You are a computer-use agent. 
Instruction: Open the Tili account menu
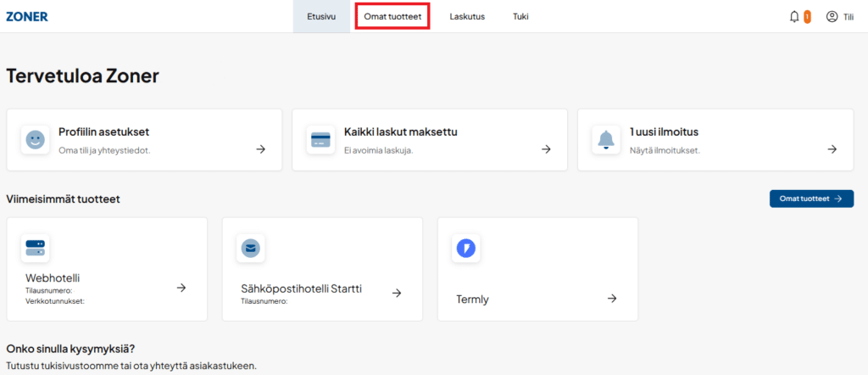click(848, 16)
